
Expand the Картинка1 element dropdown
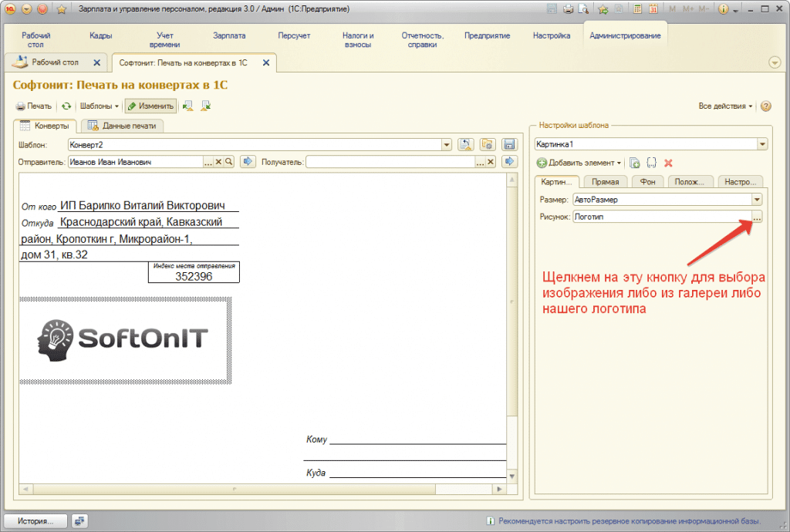[x=762, y=144]
